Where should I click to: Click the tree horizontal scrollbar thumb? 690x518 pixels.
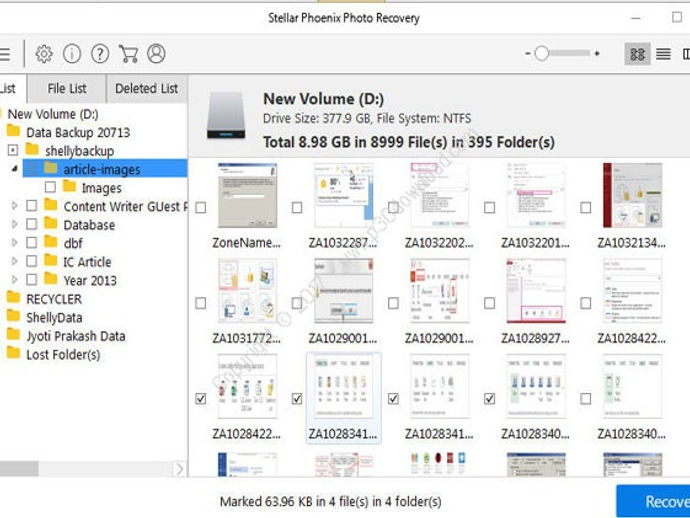(19, 469)
